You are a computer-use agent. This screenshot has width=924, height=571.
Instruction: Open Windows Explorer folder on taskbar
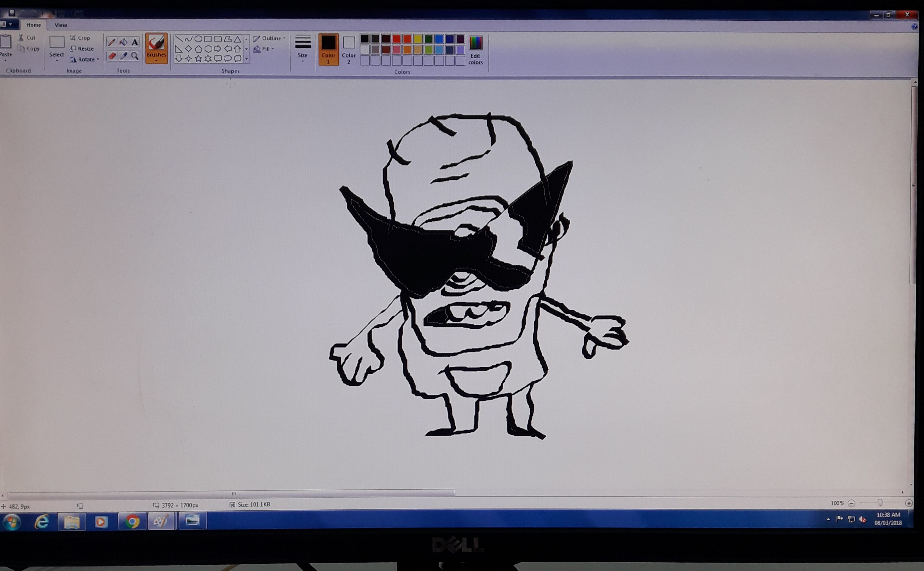72,522
